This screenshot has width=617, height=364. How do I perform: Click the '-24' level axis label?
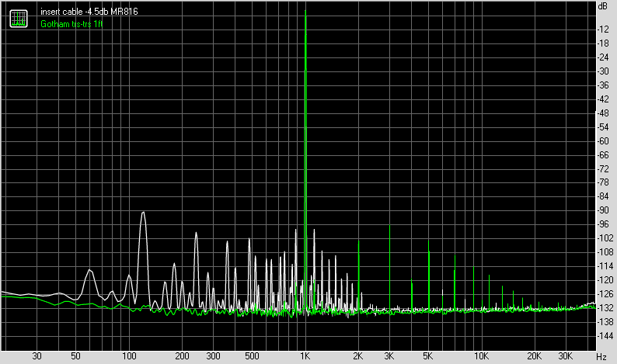click(x=603, y=57)
